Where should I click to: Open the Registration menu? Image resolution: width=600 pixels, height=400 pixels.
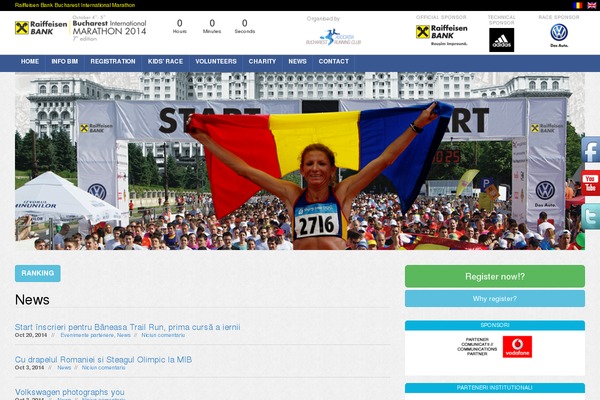click(113, 62)
